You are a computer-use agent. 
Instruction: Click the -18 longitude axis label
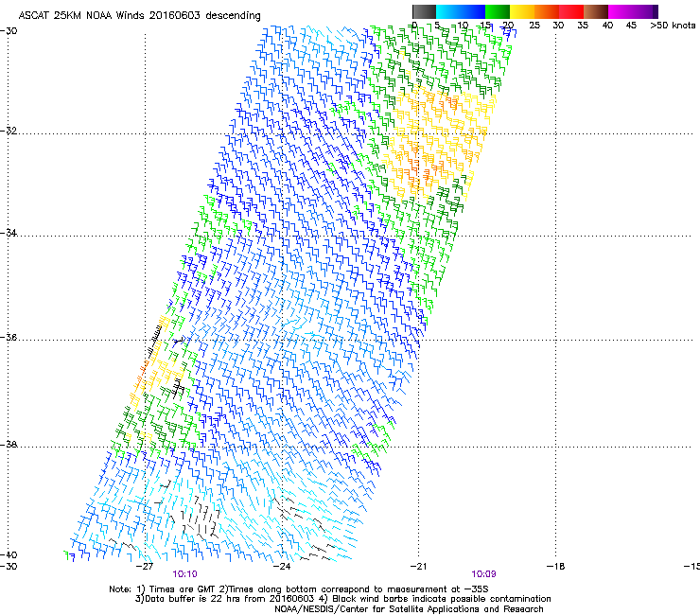[x=556, y=567]
